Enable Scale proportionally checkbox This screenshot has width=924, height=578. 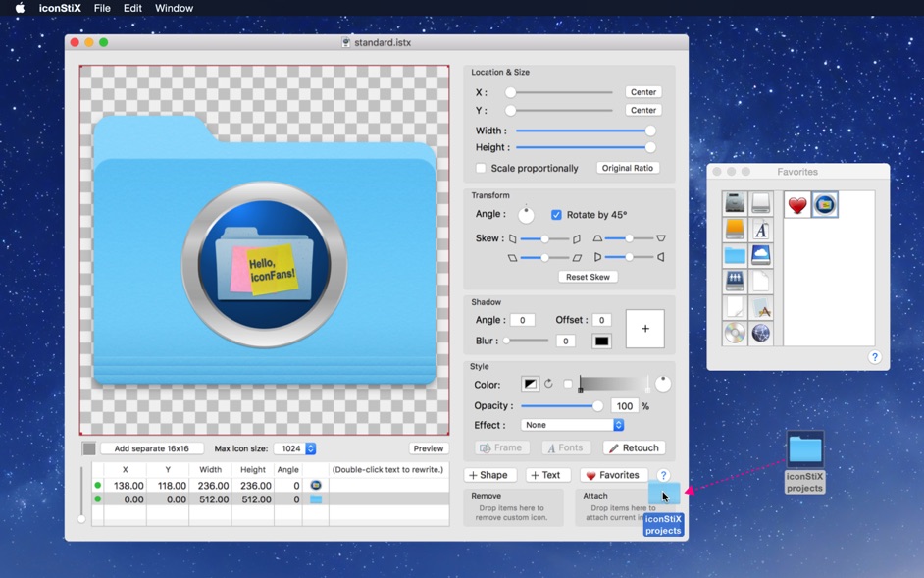pyautogui.click(x=481, y=168)
